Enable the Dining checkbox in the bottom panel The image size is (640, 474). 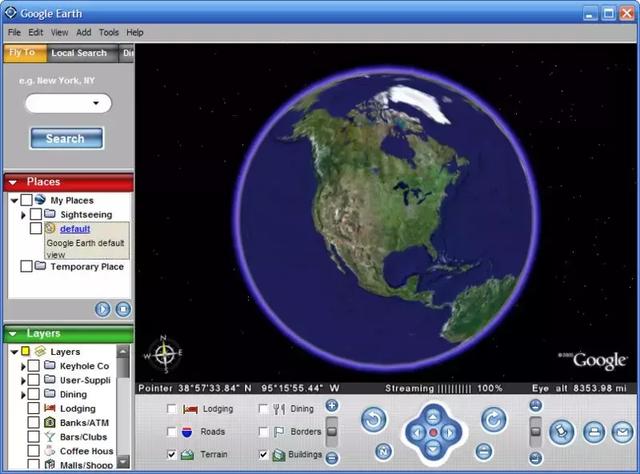(263, 409)
